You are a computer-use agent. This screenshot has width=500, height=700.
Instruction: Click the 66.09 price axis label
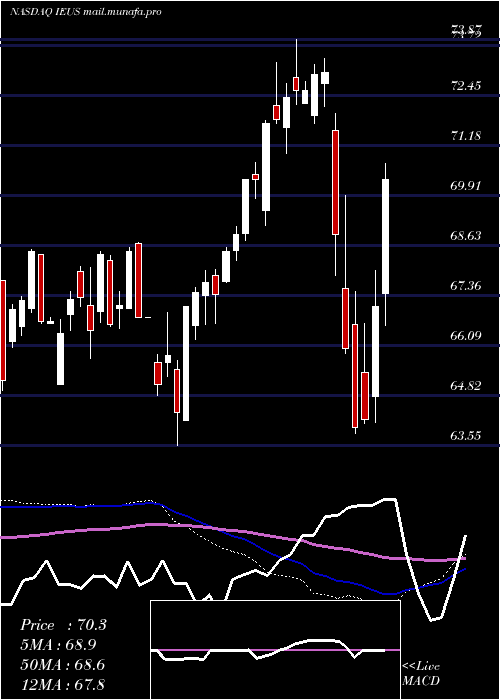pyautogui.click(x=466, y=335)
